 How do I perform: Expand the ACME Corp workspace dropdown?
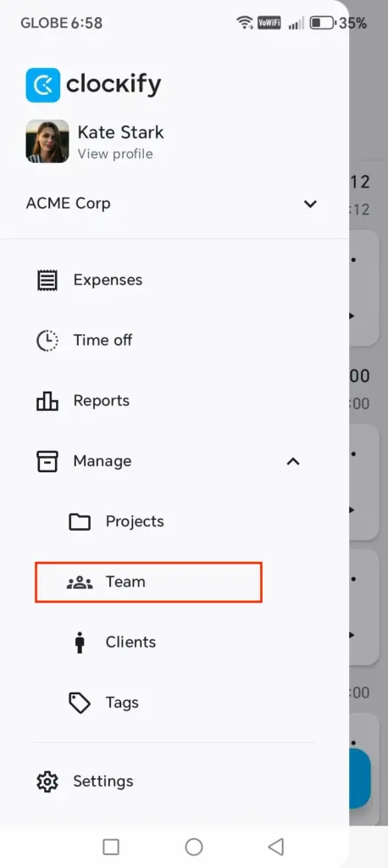[x=311, y=203]
